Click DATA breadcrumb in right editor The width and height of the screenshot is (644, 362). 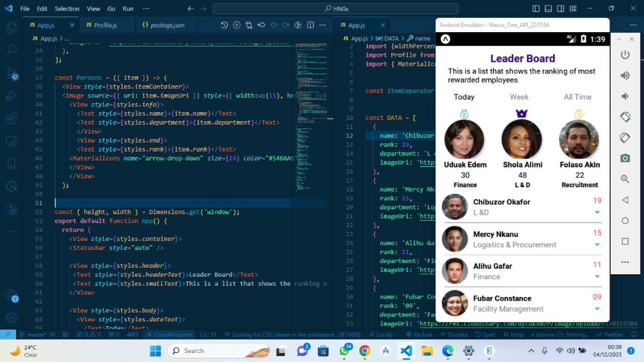point(388,38)
